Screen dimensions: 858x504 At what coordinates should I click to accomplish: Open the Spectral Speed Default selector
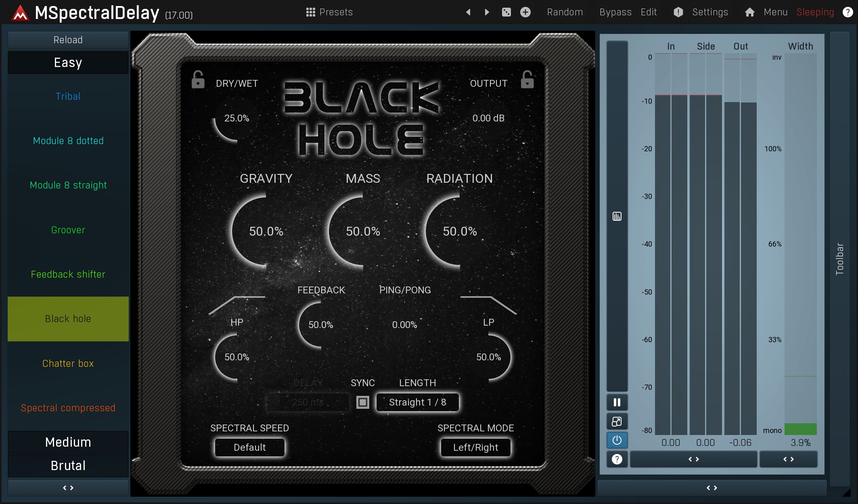[x=249, y=448]
